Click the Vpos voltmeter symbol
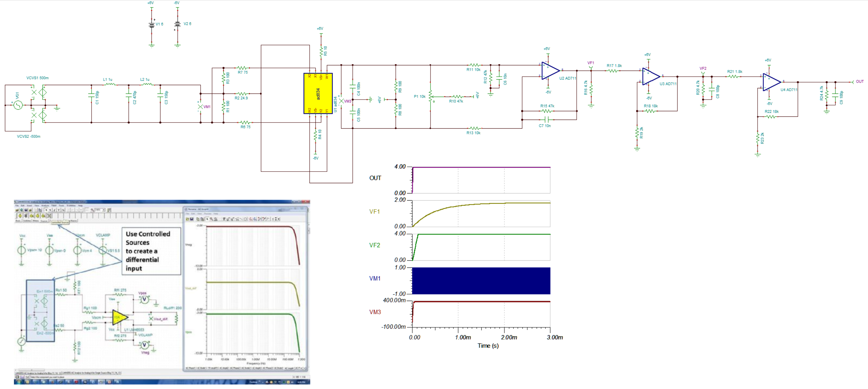Screen dimensions: 868x389 [x=145, y=299]
